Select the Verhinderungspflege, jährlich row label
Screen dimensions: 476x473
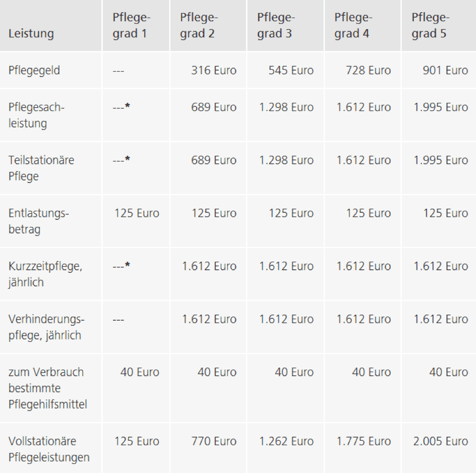point(46,327)
